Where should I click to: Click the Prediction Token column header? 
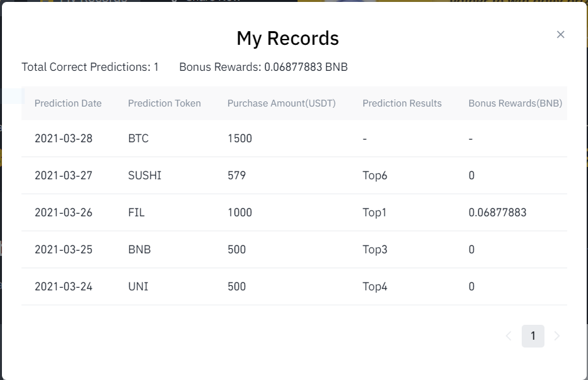point(164,103)
